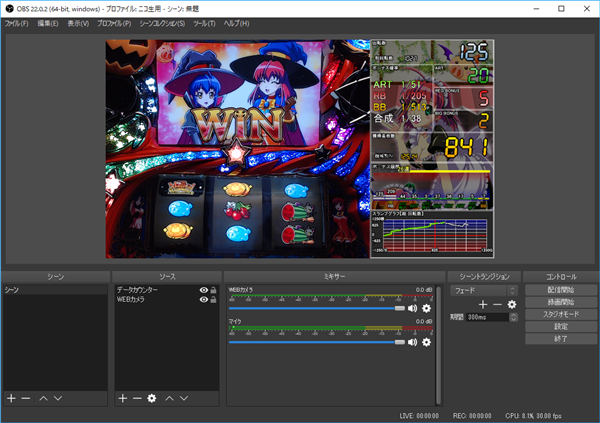
Task: Open the ヘルプ(H) menu
Action: click(236, 23)
